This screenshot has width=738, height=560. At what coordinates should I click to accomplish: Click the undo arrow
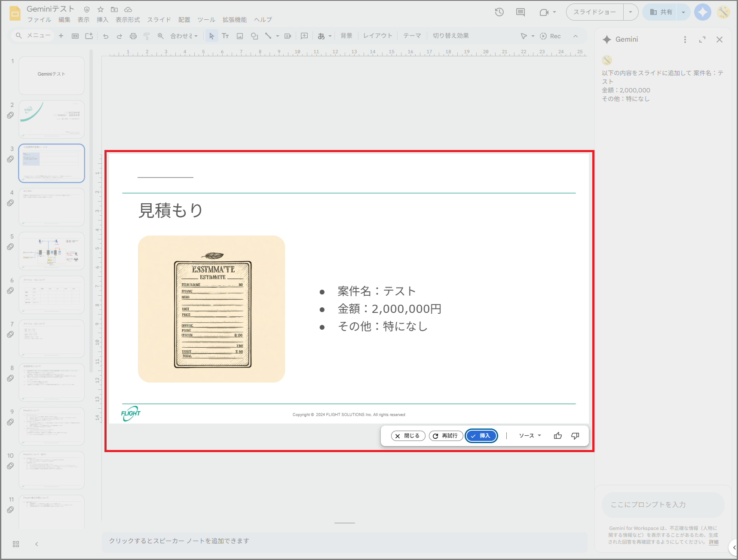[106, 36]
